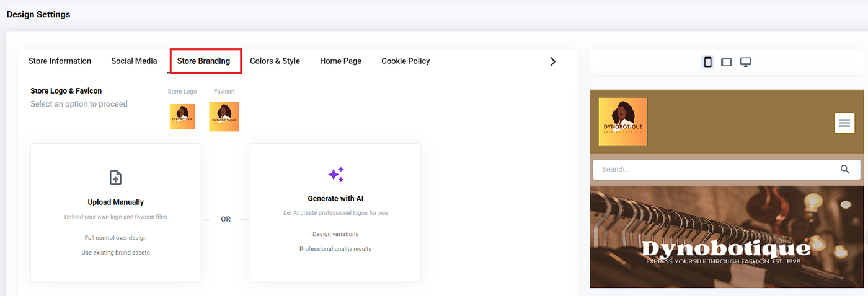The width and height of the screenshot is (868, 296).
Task: Go to the Colors & Style tab
Action: tap(275, 61)
